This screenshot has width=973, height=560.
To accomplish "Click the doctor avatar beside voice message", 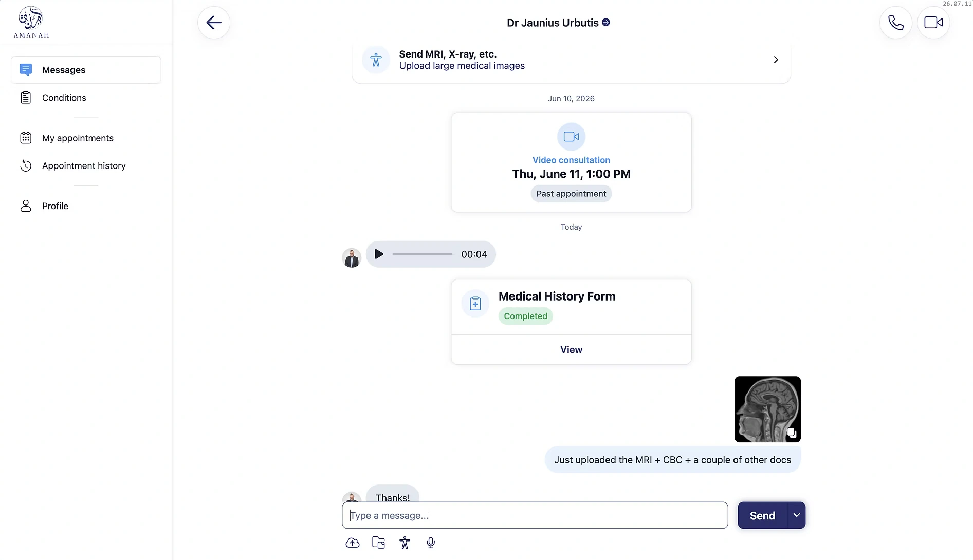I will coord(352,258).
